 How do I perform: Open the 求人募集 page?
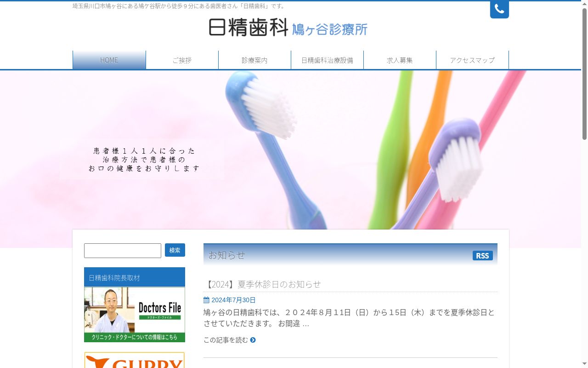(x=400, y=60)
